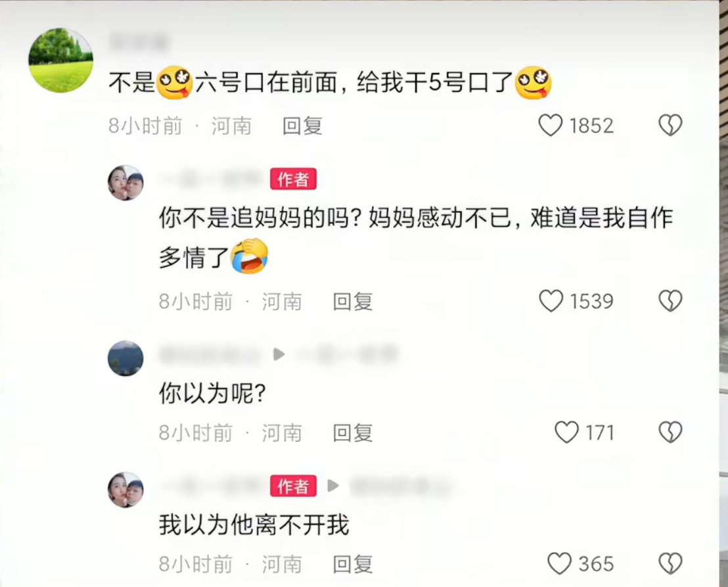
Task: Like the author's reply with 1539 likes
Action: (551, 301)
